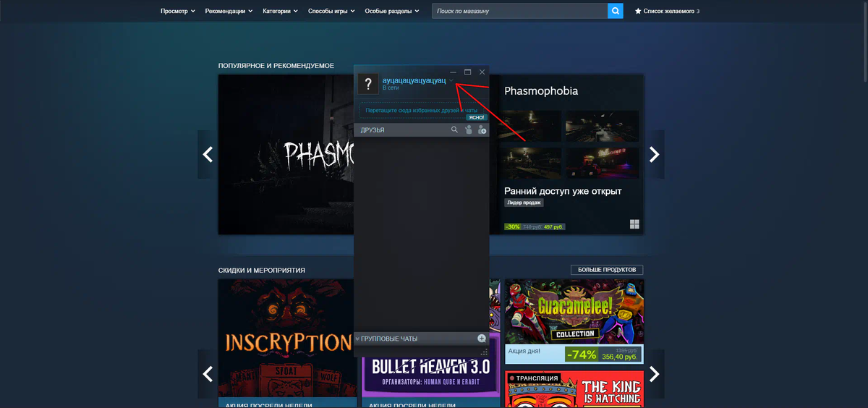Click the blue store search button
Image resolution: width=868 pixels, height=408 pixels.
tap(616, 12)
